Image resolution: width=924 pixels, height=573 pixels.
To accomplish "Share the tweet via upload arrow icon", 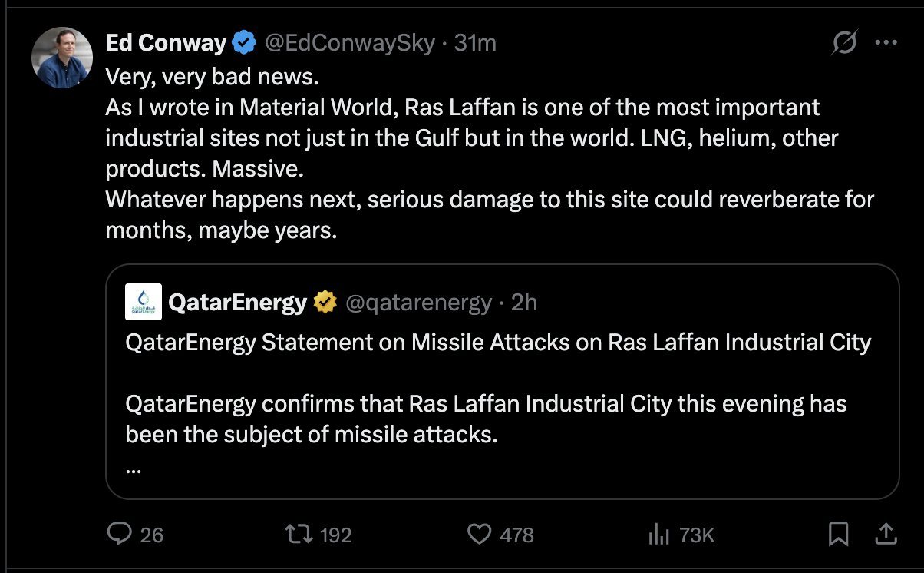I will coord(883,533).
